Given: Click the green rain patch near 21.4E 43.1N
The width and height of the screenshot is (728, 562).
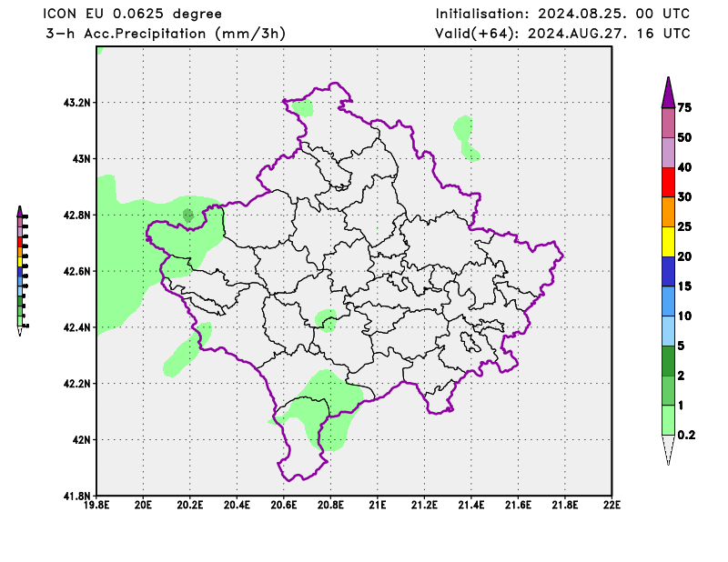Looking at the screenshot, I should (x=466, y=138).
